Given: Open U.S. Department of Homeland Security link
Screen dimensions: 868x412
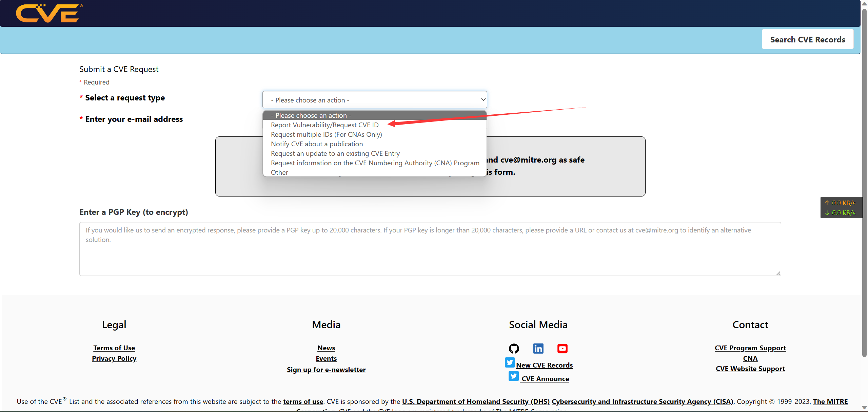Looking at the screenshot, I should 476,401.
